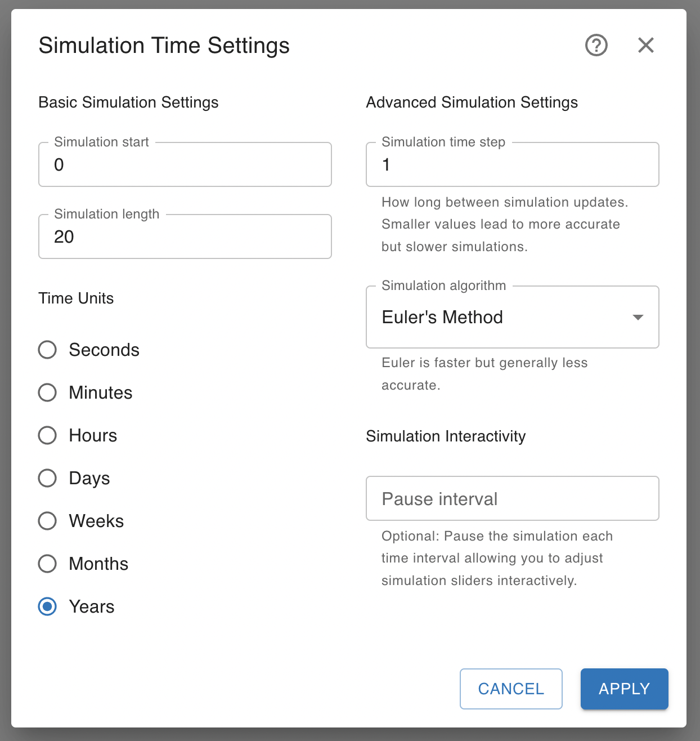The height and width of the screenshot is (741, 700).
Task: Click the Simulation time step field
Action: pyautogui.click(x=512, y=165)
